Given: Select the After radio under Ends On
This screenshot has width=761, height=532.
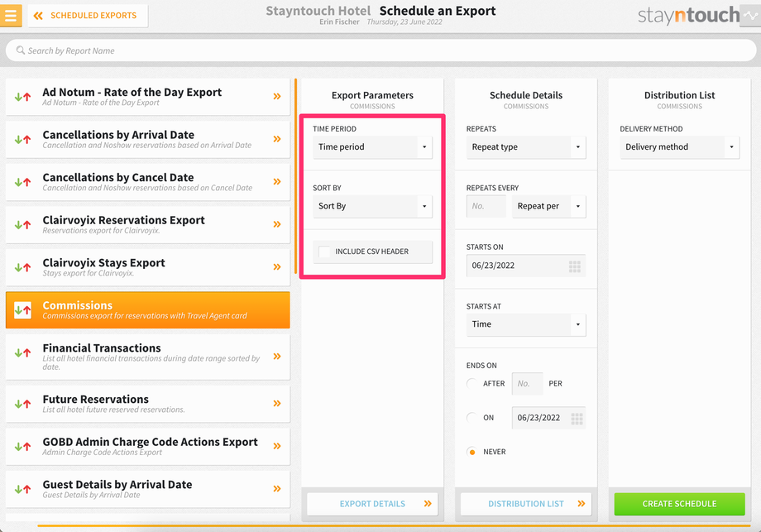Looking at the screenshot, I should pyautogui.click(x=471, y=383).
